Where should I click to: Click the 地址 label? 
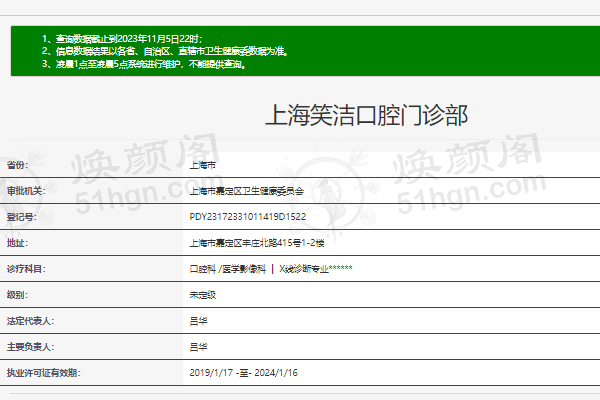(18, 243)
